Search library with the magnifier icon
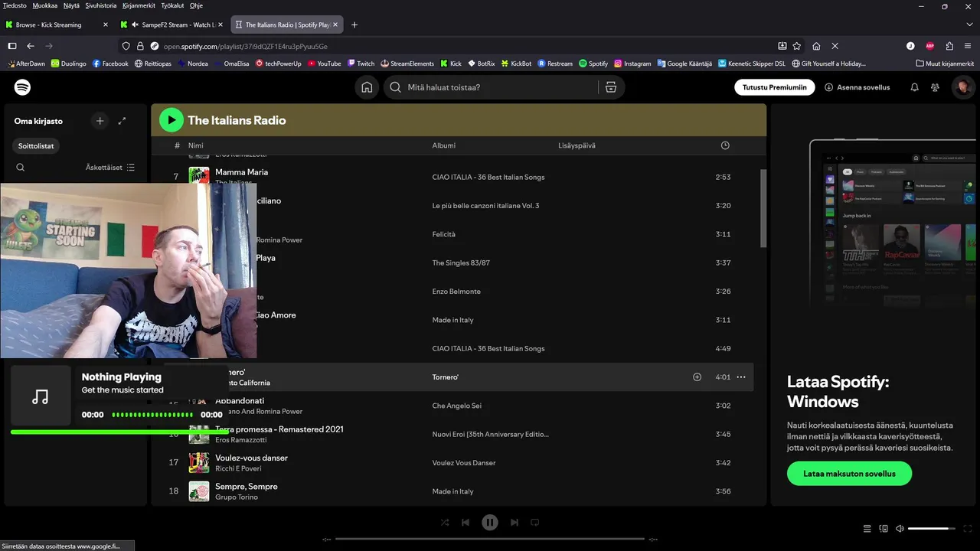 coord(21,168)
